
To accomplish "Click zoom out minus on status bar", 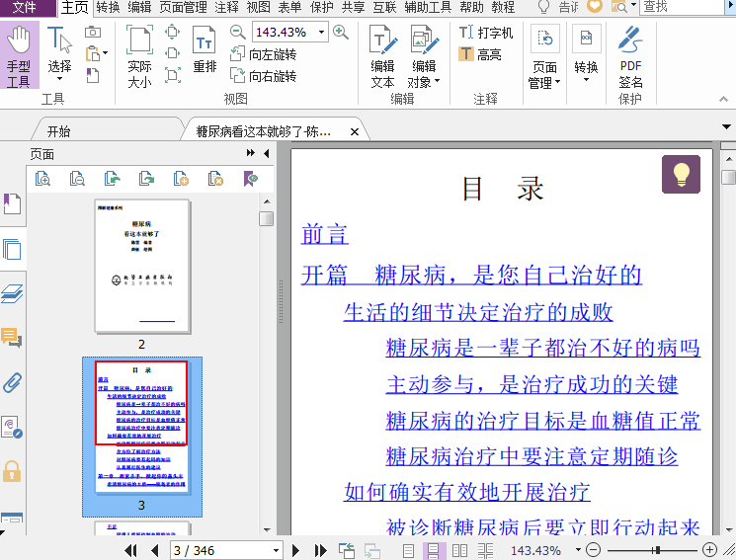I will tap(594, 550).
